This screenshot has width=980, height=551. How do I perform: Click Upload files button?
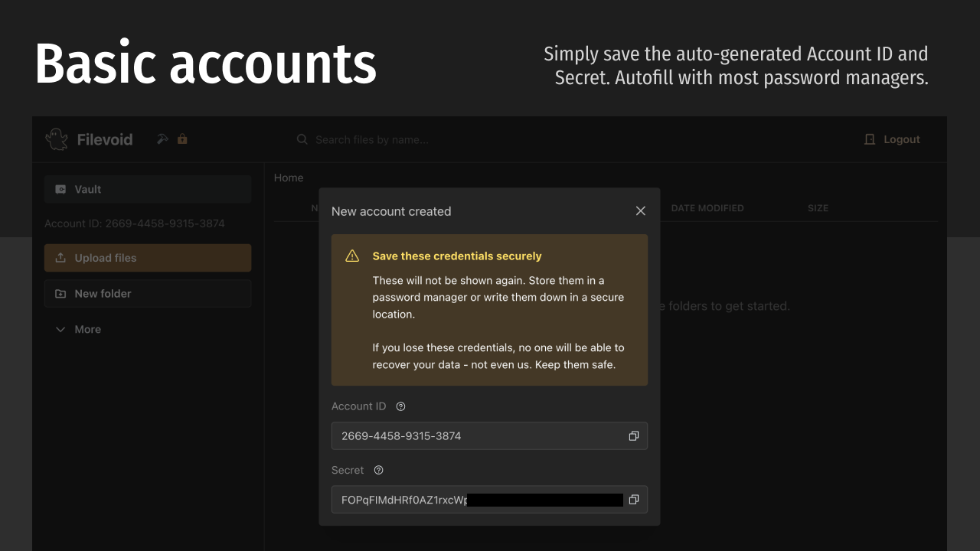tap(148, 258)
